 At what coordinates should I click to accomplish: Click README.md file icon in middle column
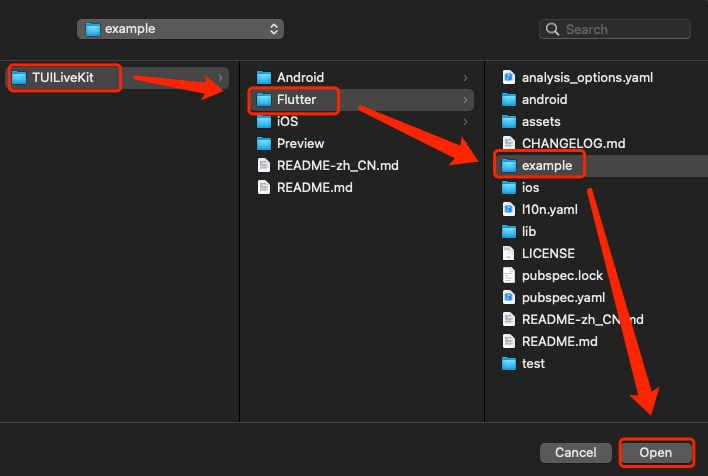click(x=264, y=187)
